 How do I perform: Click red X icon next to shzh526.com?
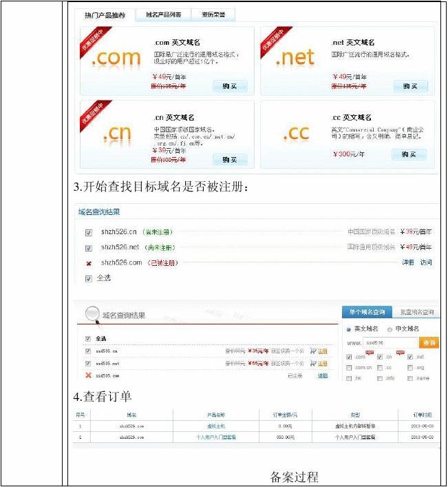pos(88,263)
